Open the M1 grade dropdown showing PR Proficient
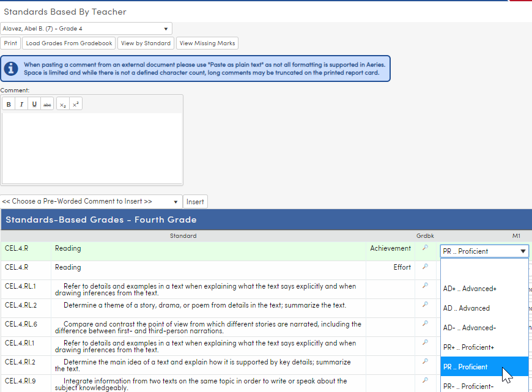 click(x=484, y=251)
